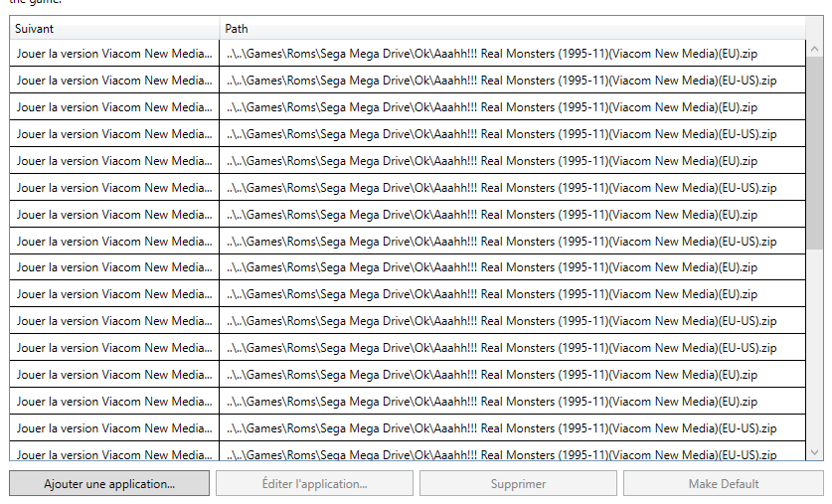Hit the Make Default button
Image resolution: width=832 pixels, height=504 pixels.
tap(724, 483)
